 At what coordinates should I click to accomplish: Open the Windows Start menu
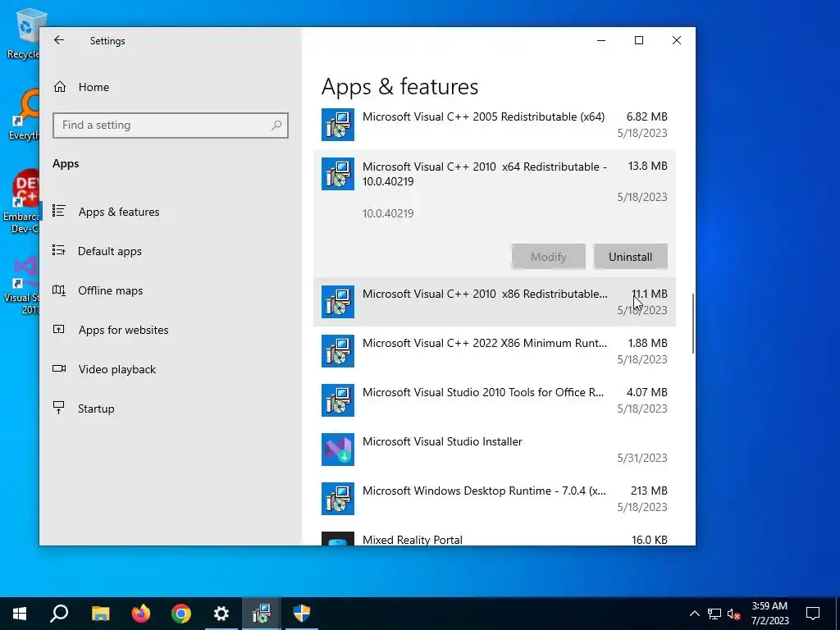click(x=20, y=614)
